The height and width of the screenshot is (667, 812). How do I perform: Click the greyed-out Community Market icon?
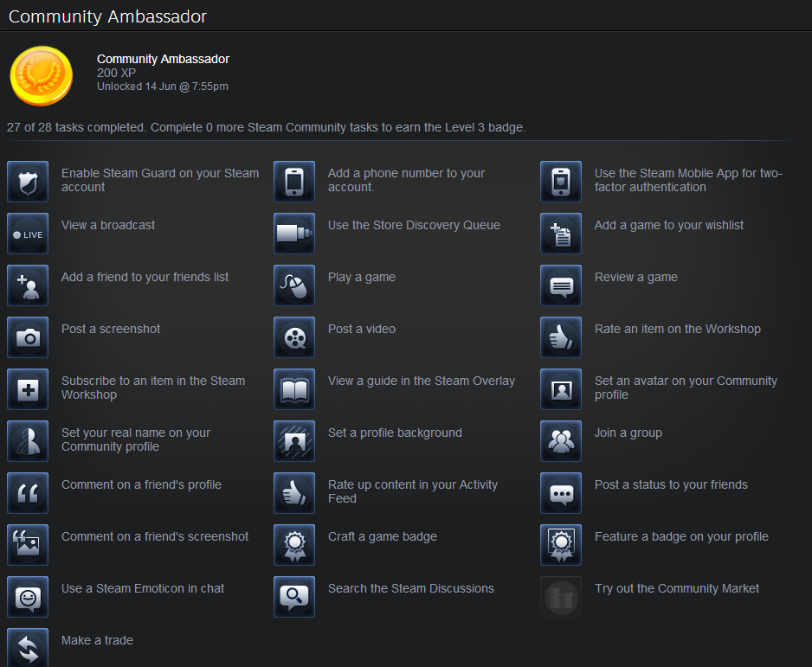[x=561, y=597]
